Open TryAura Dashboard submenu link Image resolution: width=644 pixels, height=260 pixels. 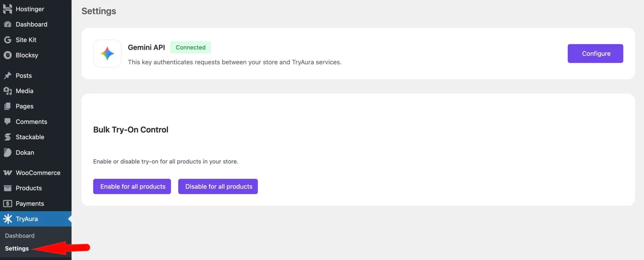[20, 236]
